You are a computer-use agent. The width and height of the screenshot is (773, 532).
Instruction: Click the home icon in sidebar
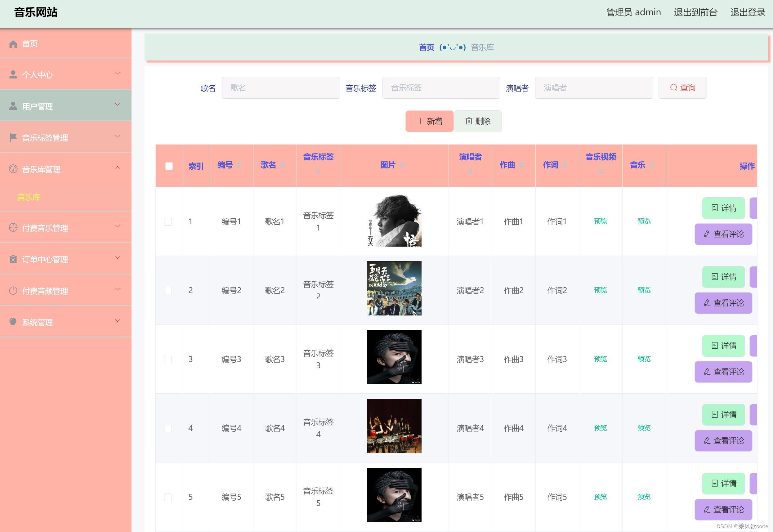(13, 44)
